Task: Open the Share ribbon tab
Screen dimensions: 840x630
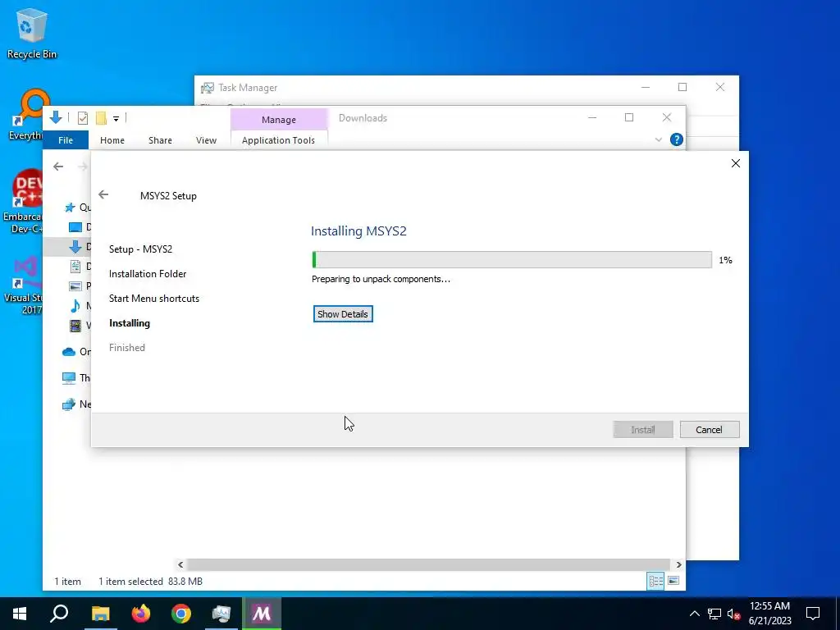Action: point(160,140)
